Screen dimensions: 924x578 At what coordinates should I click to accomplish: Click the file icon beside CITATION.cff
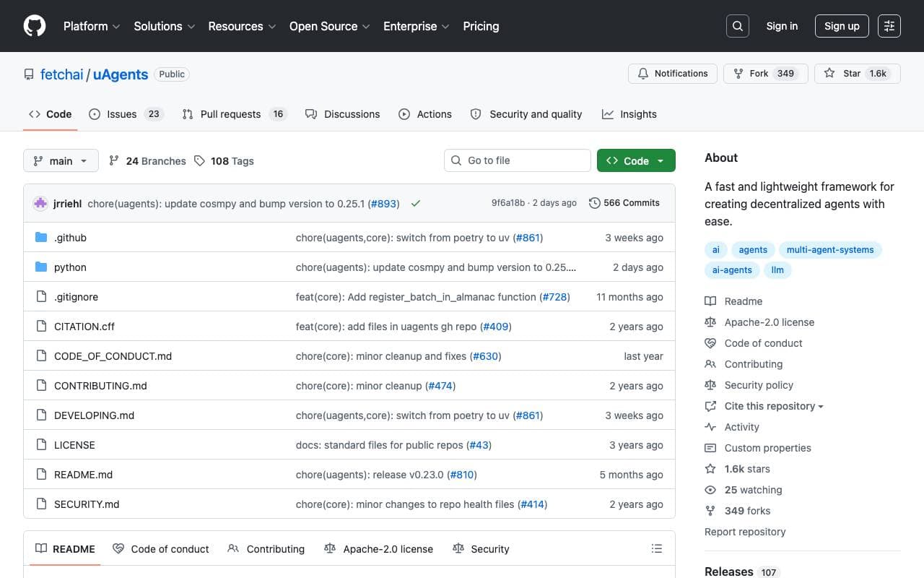pos(41,327)
